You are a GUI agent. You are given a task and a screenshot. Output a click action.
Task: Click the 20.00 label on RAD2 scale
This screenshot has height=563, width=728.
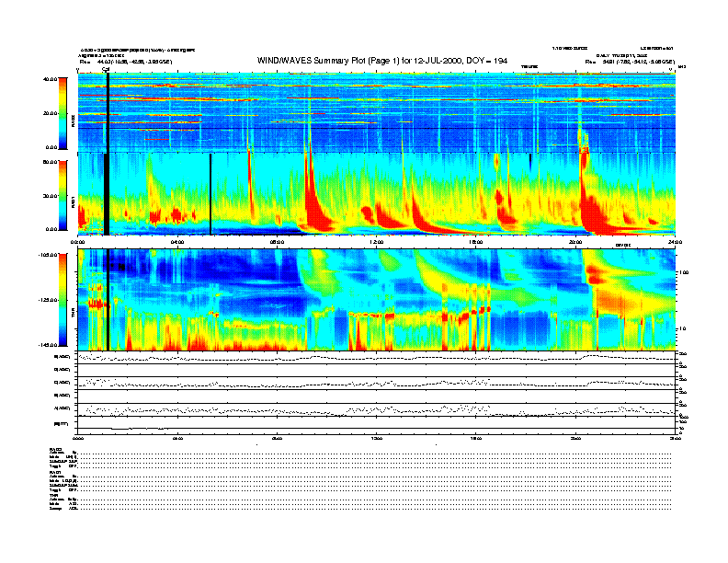pos(51,113)
